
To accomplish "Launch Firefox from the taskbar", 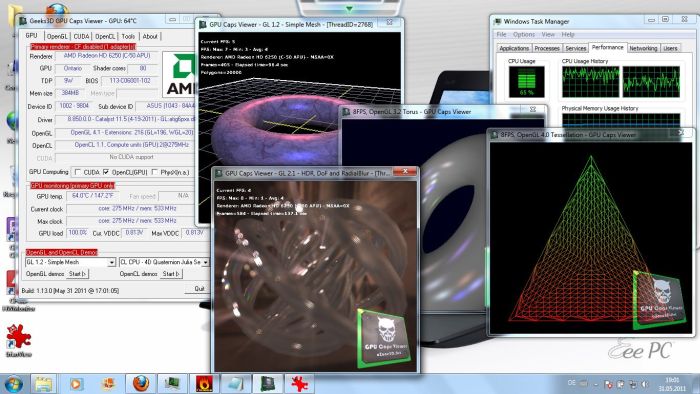I will 140,384.
